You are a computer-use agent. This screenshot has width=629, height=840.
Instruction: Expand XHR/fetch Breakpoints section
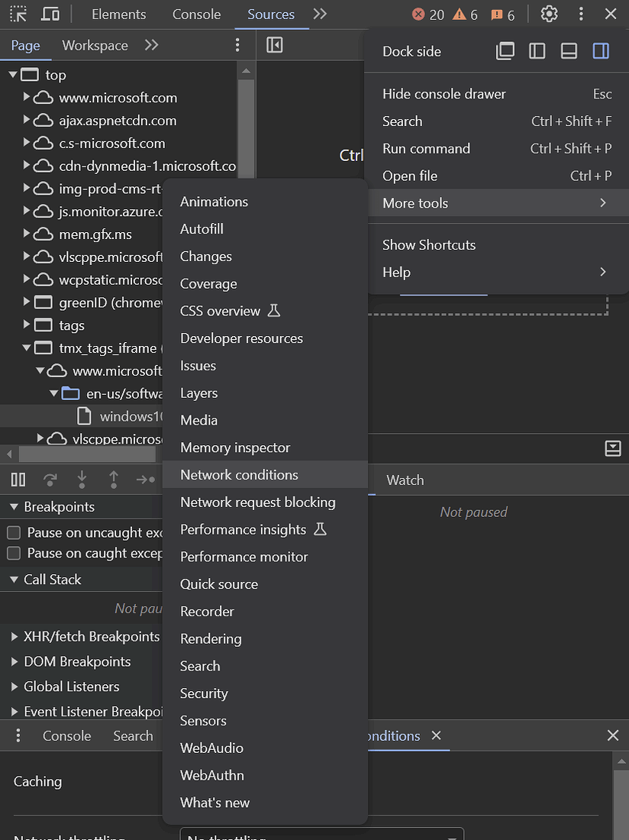13,636
